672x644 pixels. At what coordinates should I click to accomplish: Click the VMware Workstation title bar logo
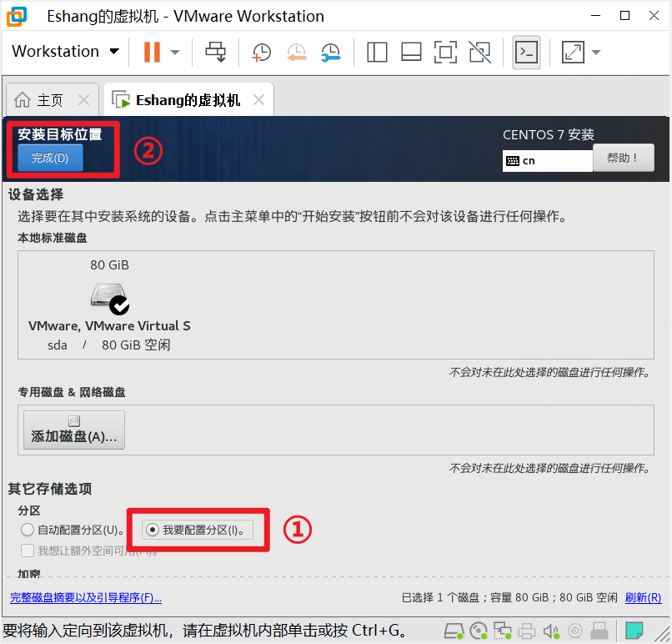point(17,17)
